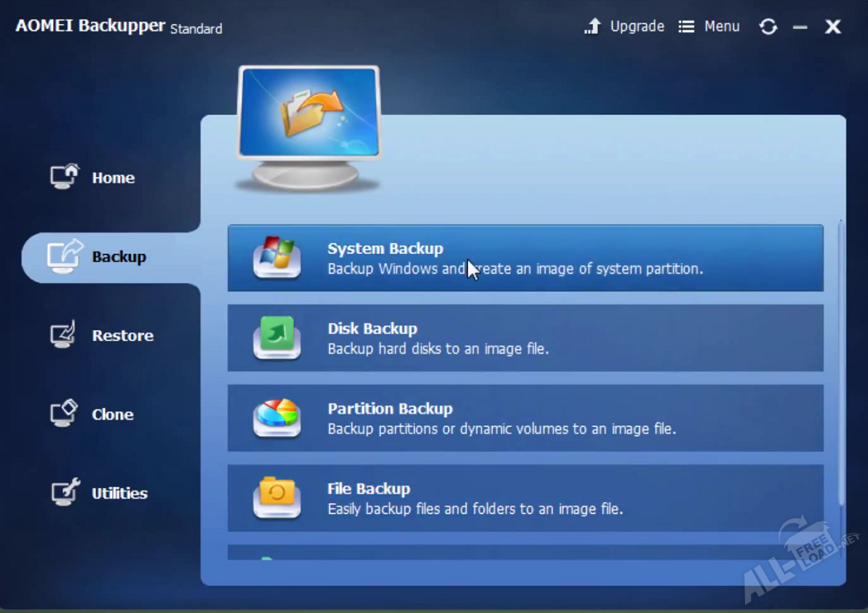Screen dimensions: 868x613
Task: Click the green arrow Disk Backup icon
Action: click(x=276, y=337)
